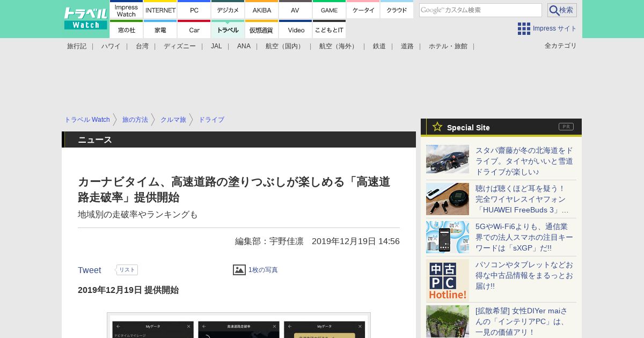The height and width of the screenshot is (338, 644).
Task: Open the Impress Watch tab
Action: [127, 10]
